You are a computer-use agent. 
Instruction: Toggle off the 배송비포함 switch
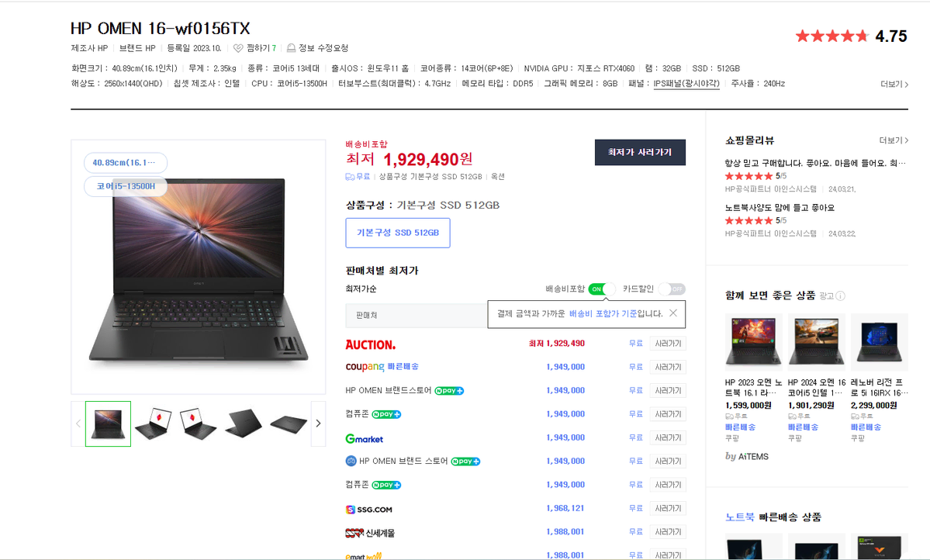click(x=601, y=289)
